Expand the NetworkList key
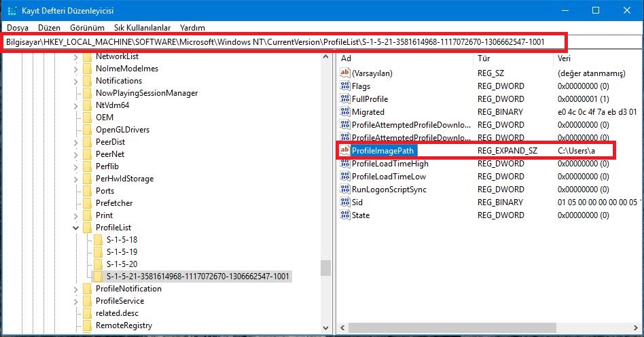Screen dimensions: 644x337 [75, 56]
